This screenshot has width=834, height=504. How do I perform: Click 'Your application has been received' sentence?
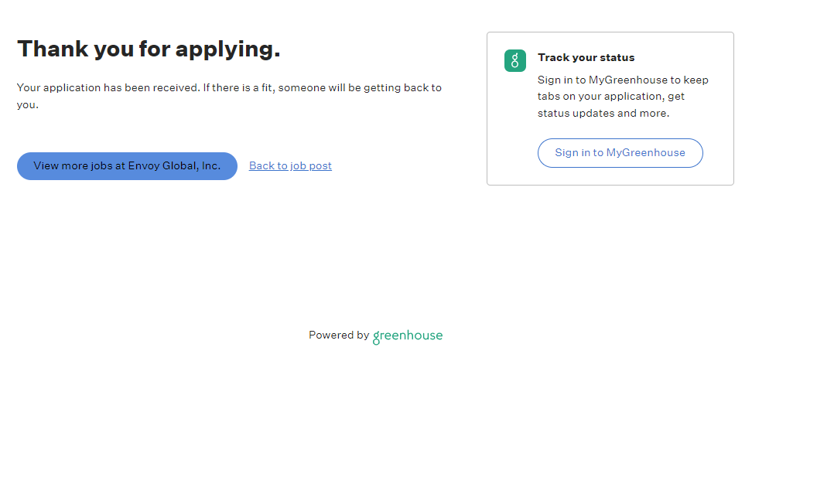tap(108, 88)
